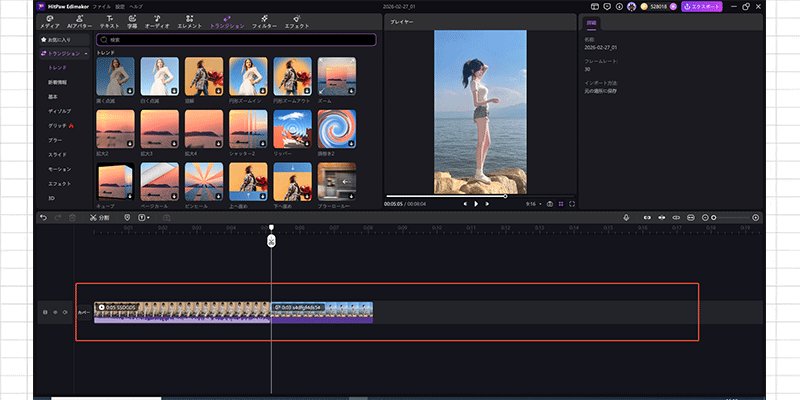Image resolution: width=800 pixels, height=400 pixels.
Task: Toggle track visibility eye icon
Action: point(55,312)
